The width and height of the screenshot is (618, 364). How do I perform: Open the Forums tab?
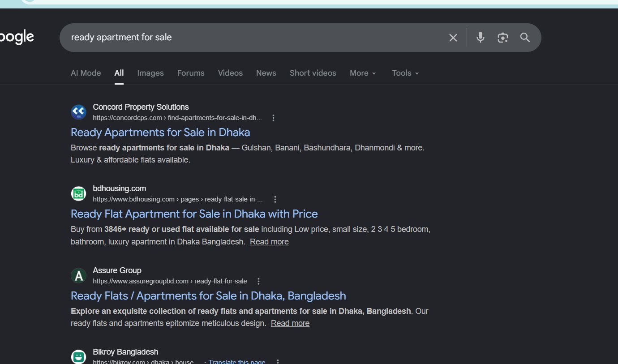point(191,73)
